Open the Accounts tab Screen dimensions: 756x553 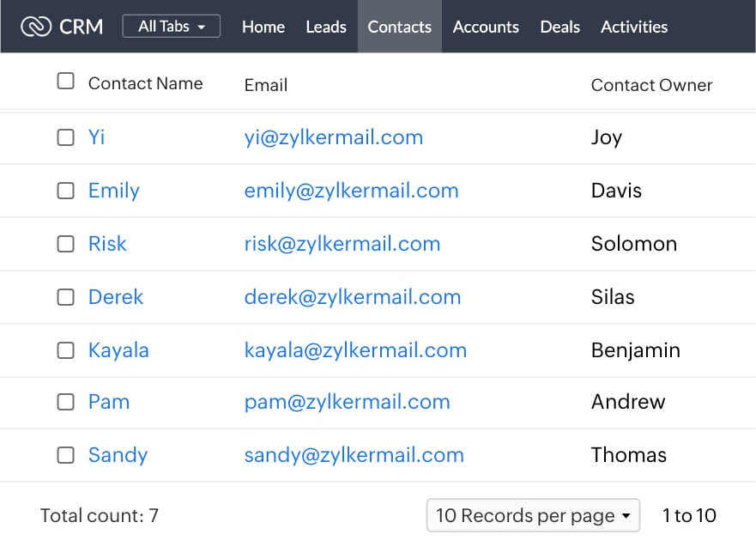(486, 27)
